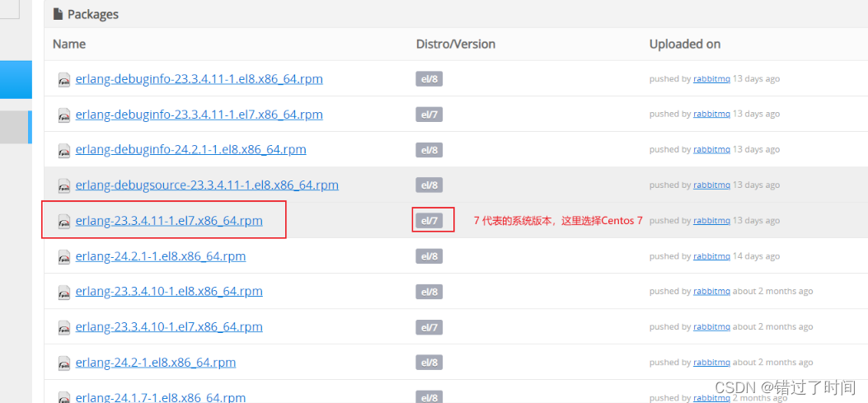Click the Distro/Version column header
The image size is (868, 403).
455,44
